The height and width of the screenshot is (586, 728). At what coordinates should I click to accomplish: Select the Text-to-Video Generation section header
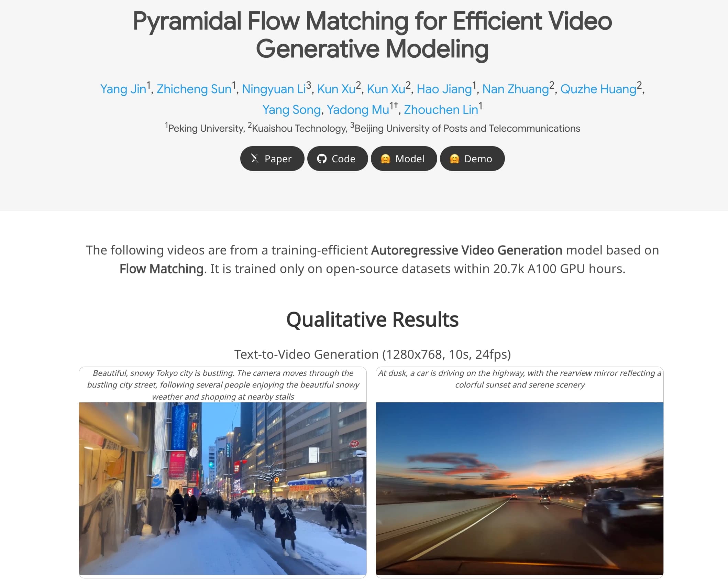point(372,354)
